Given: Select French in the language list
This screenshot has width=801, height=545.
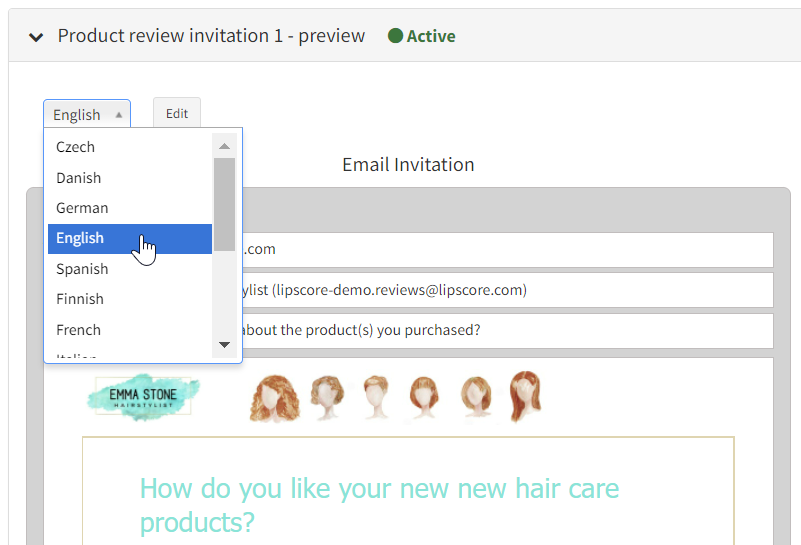Looking at the screenshot, I should tap(78, 330).
